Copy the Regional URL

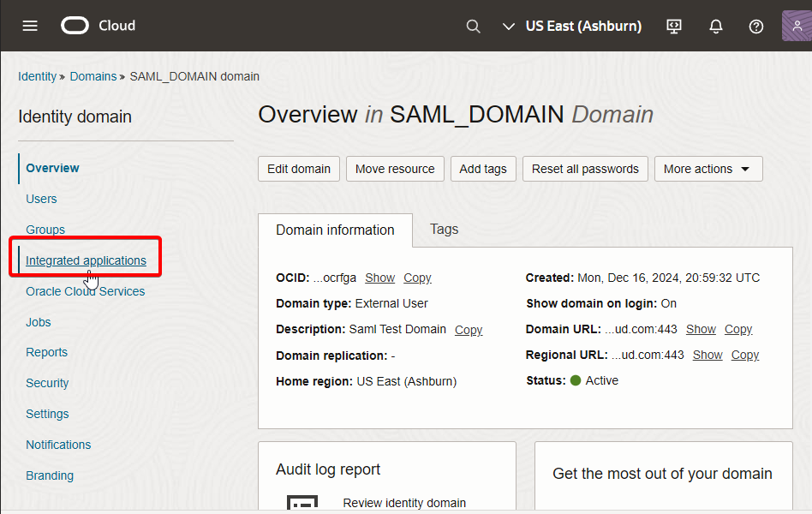pos(745,355)
